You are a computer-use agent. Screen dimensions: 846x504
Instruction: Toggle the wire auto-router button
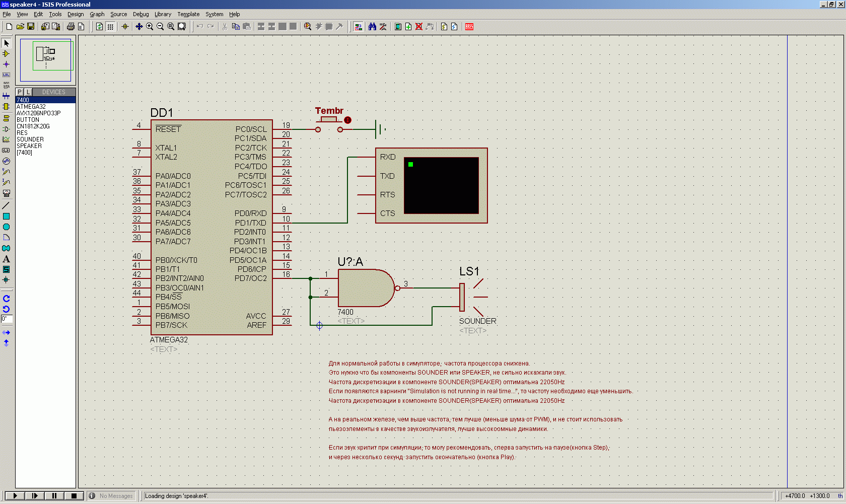[x=358, y=27]
